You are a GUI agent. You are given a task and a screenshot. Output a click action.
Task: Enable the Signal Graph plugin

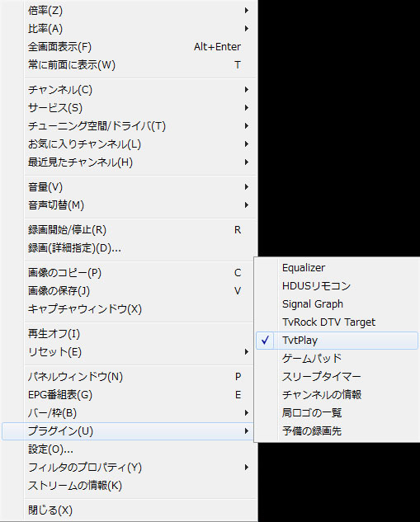click(x=337, y=304)
